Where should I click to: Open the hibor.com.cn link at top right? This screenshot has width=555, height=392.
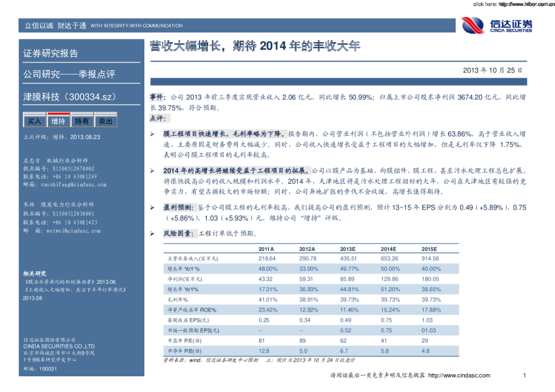point(525,4)
